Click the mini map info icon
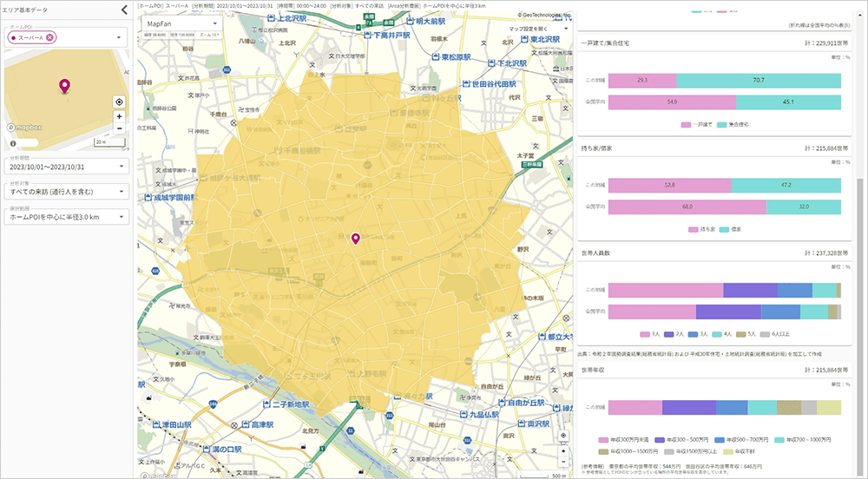This screenshot has height=479, width=868. 13,143
